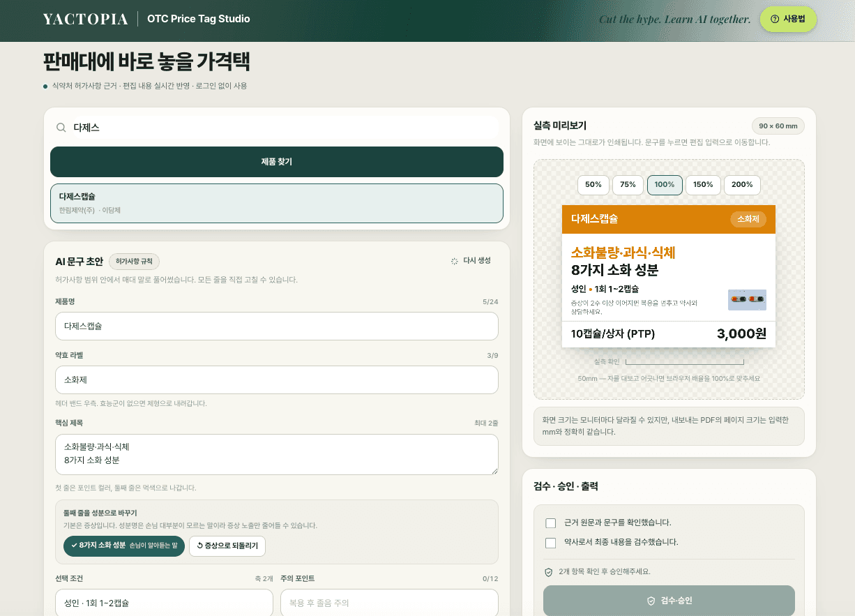The height and width of the screenshot is (616, 855).
Task: Click the checkmark icon on 8가지 소화 성분
Action: (x=74, y=546)
